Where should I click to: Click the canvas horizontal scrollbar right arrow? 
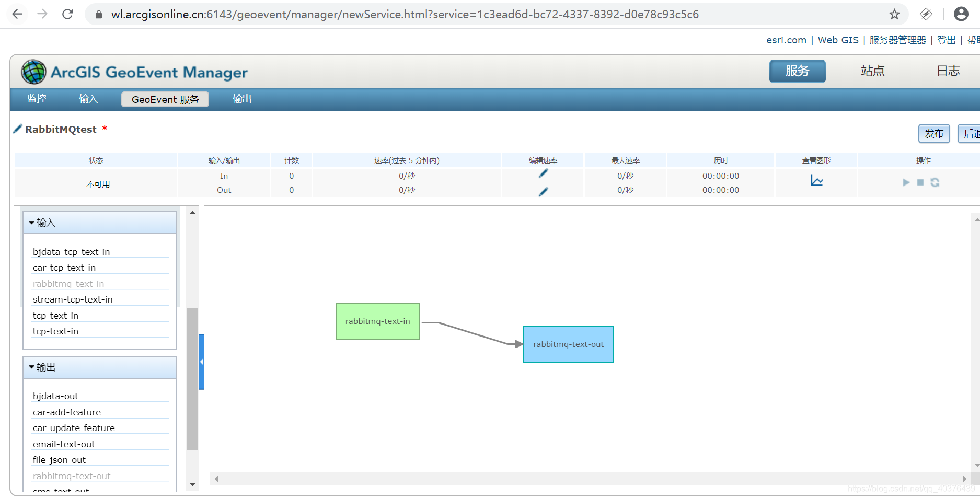[x=965, y=479]
